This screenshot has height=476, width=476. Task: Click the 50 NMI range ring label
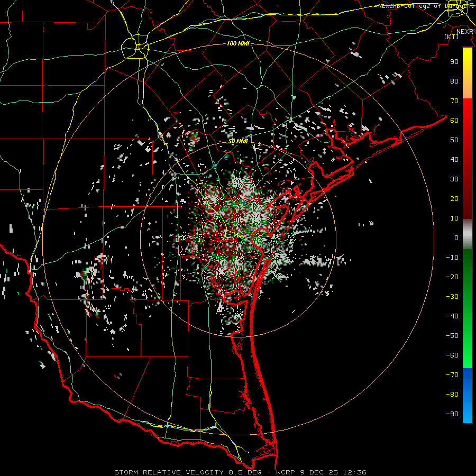pos(239,141)
